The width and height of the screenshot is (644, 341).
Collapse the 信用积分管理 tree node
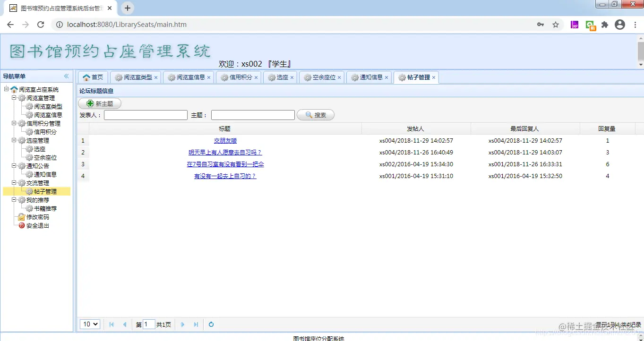point(14,123)
